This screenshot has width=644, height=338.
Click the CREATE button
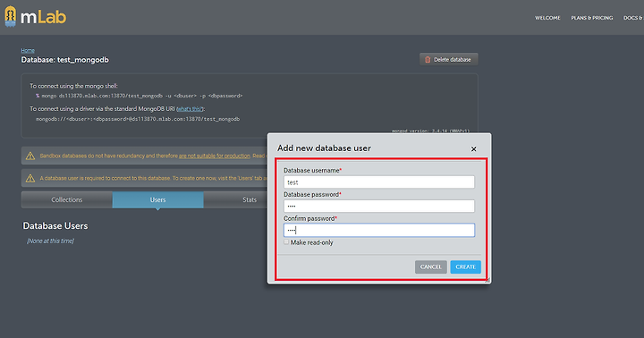[465, 267]
